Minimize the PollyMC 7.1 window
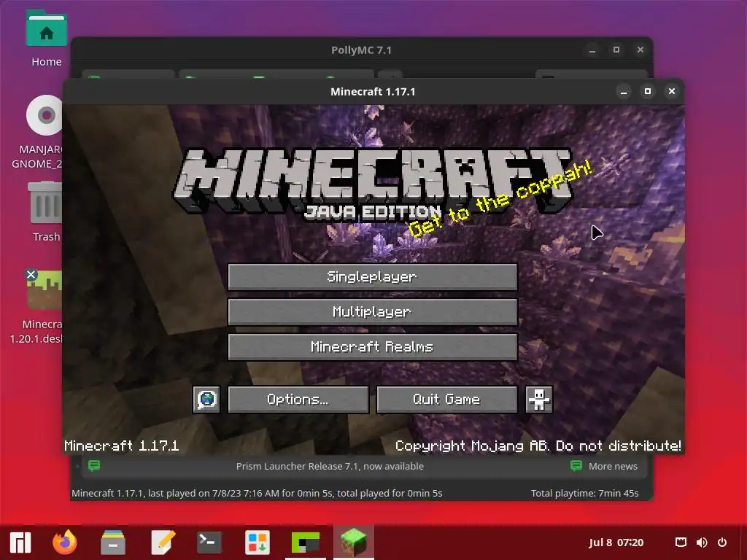Image resolution: width=747 pixels, height=560 pixels. [592, 50]
